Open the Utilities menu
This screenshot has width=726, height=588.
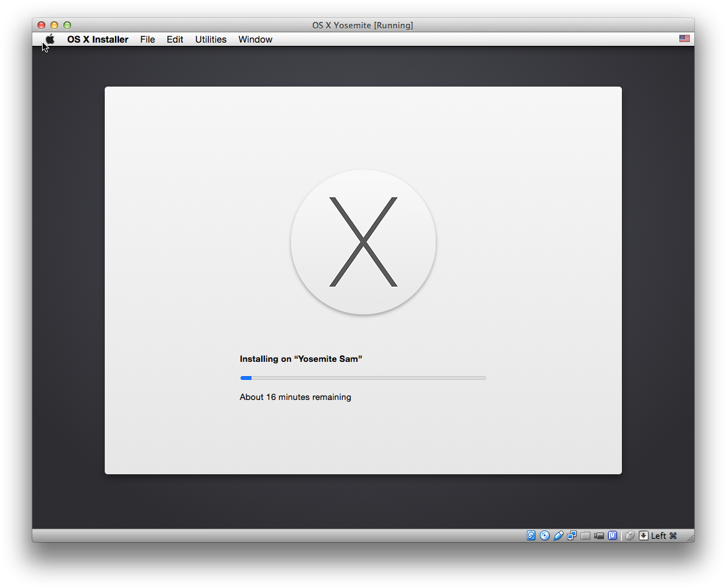(x=211, y=39)
